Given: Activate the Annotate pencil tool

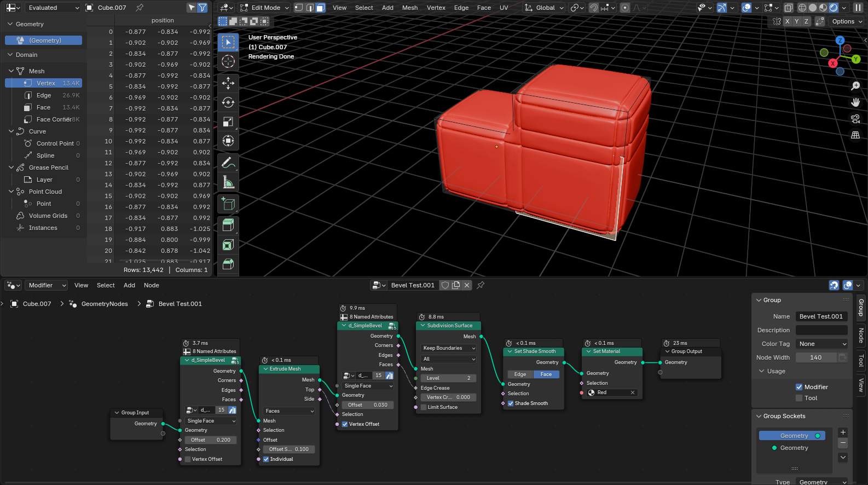Looking at the screenshot, I should (x=228, y=163).
